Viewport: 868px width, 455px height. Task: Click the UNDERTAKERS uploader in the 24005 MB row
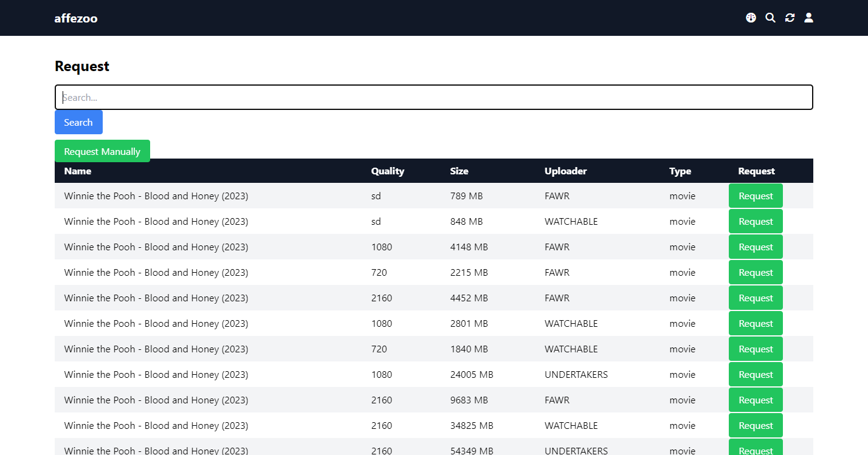(x=576, y=374)
